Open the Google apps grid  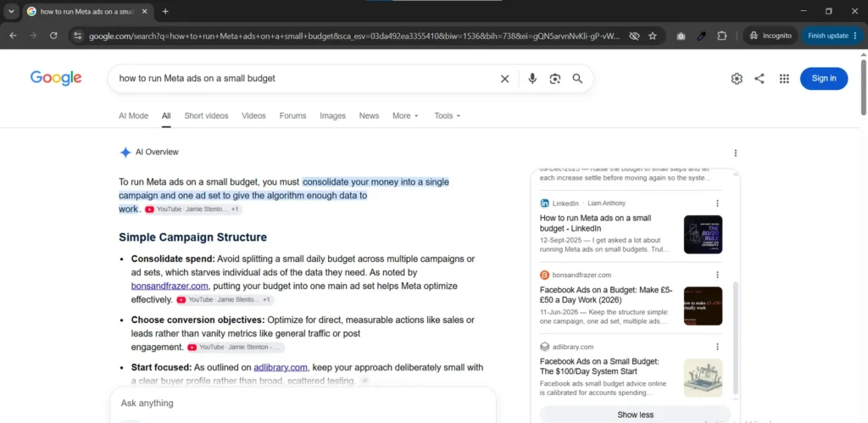[x=784, y=79]
